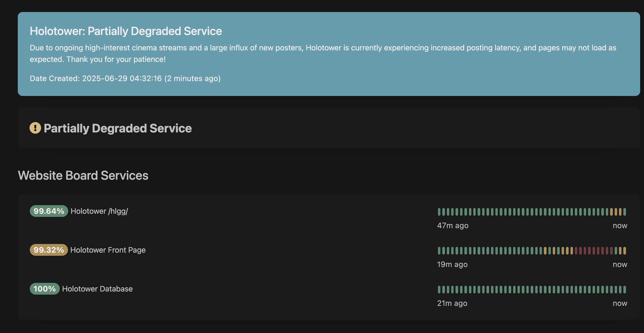Click the amber 99.32% uptime badge

click(49, 250)
